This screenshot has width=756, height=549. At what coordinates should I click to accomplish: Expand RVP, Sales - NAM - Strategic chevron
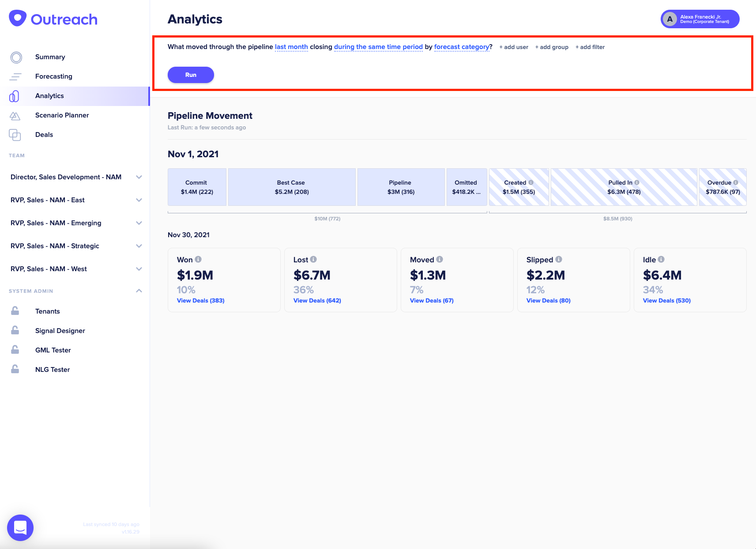[x=139, y=246]
